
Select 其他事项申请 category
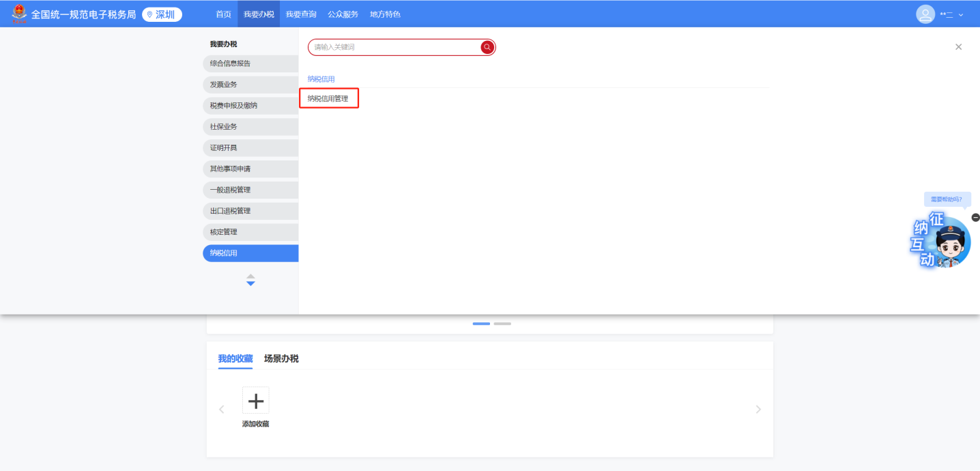pos(250,169)
